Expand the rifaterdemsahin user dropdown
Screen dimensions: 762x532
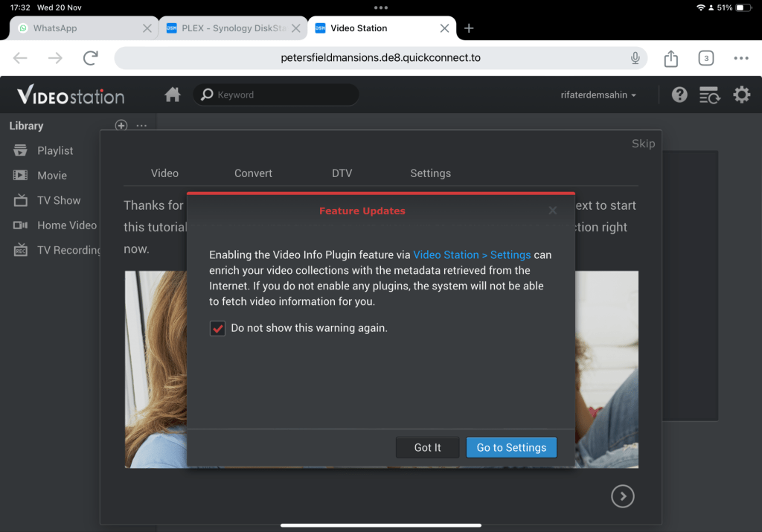pos(598,94)
